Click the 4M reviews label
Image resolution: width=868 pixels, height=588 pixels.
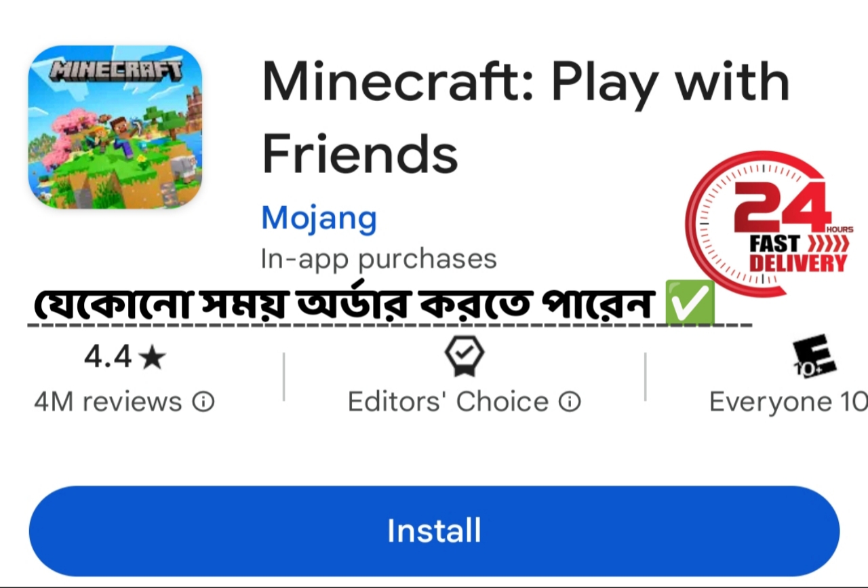tap(108, 402)
